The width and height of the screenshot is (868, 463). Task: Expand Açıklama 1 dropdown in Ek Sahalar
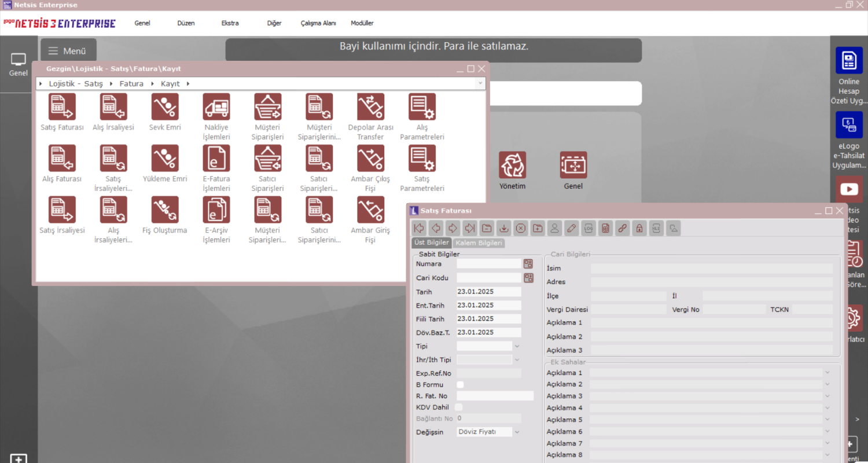pyautogui.click(x=827, y=373)
